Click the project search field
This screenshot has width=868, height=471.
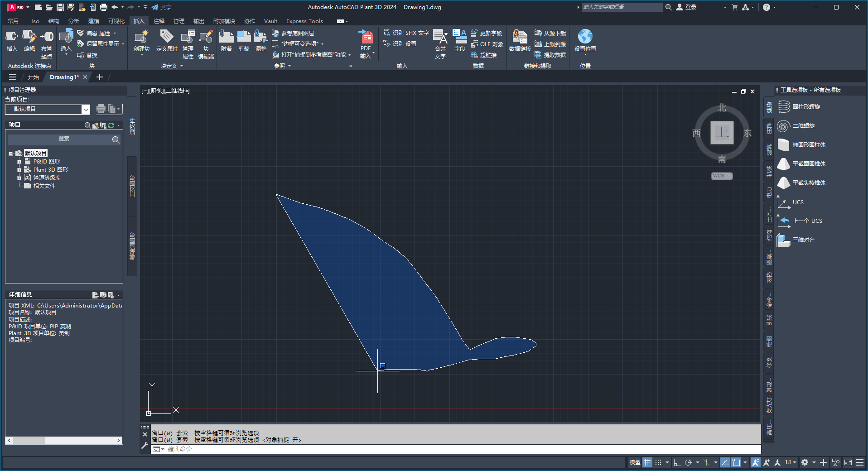[x=64, y=139]
